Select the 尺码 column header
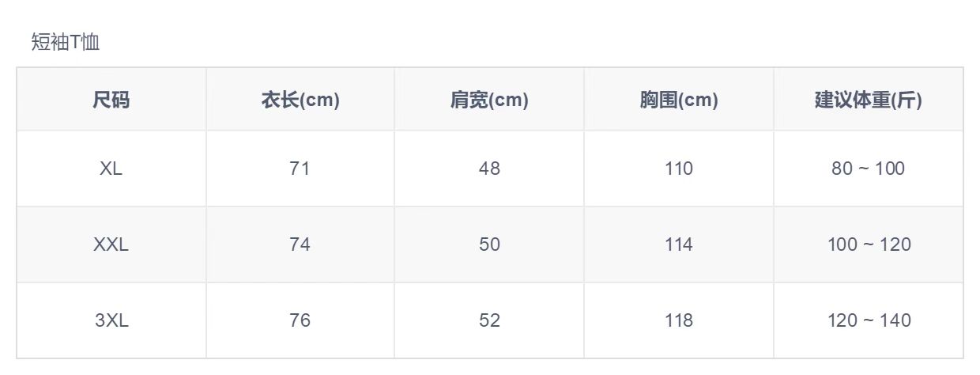The width and height of the screenshot is (980, 375). point(111,100)
